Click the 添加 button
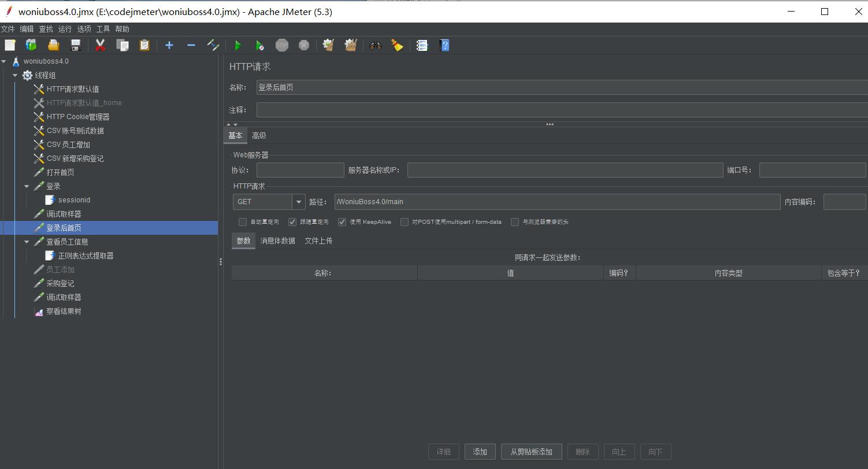Viewport: 868px width, 469px height. (x=480, y=452)
